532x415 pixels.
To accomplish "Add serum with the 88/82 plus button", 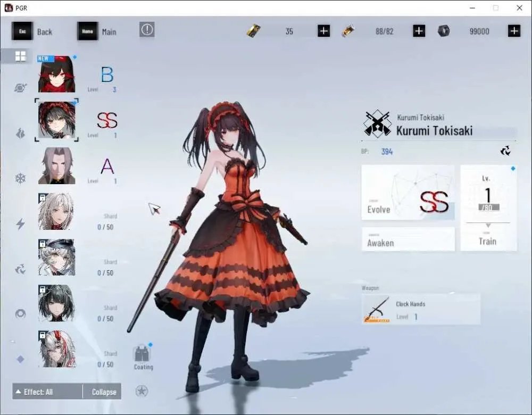I will point(419,31).
